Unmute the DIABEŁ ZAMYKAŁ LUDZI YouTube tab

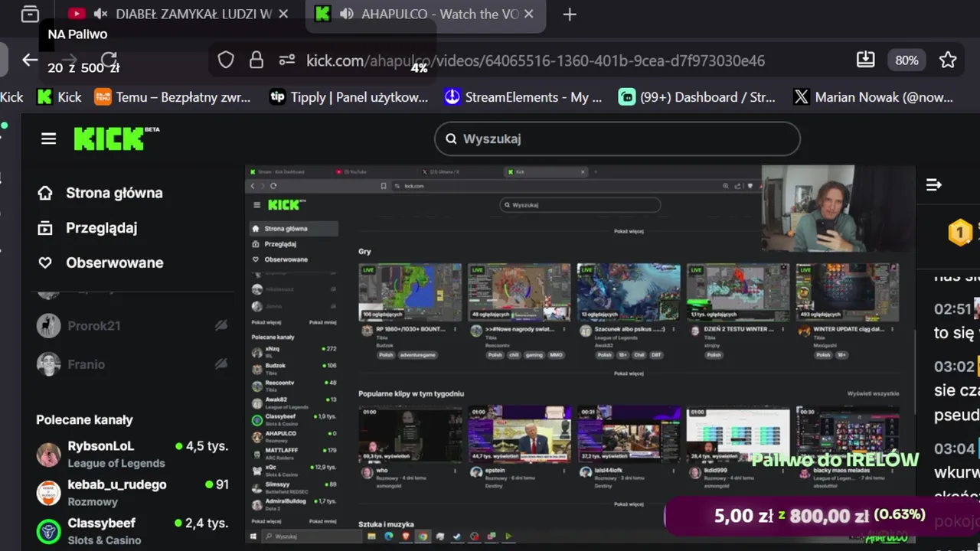click(x=100, y=14)
